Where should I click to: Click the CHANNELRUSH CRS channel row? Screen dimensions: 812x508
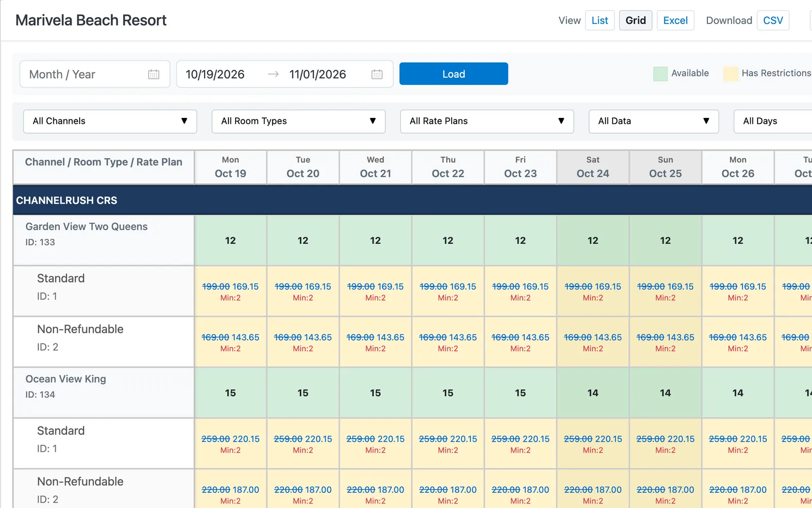click(x=413, y=200)
